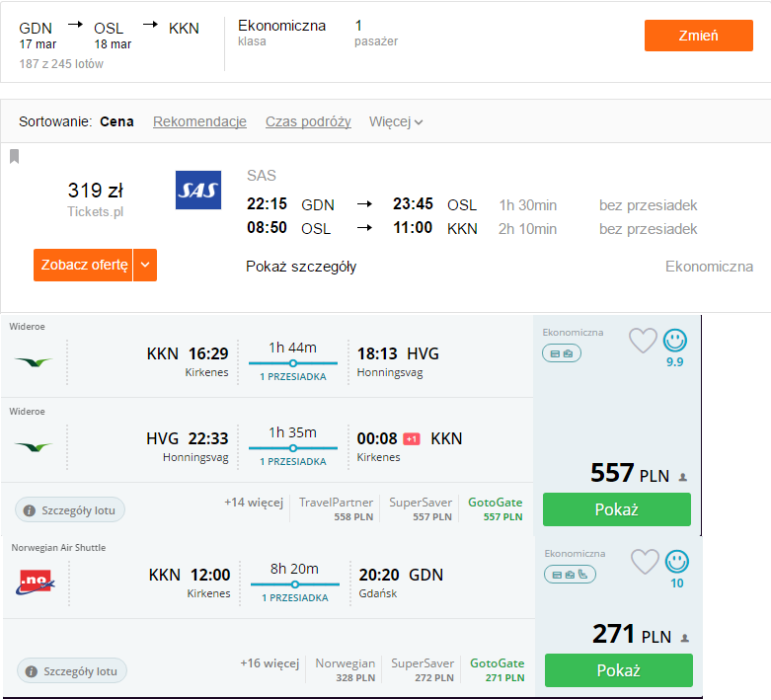Viewport: 771px width, 700px height.
Task: Add 557 PLN offer to favorites heart
Action: [643, 341]
